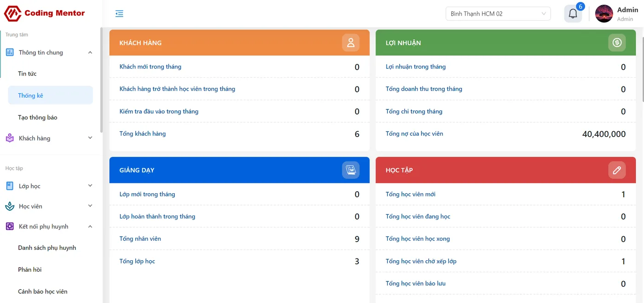Viewport: 644px width, 303px height.
Task: Expand the Lớp học menu chevron
Action: 90,186
